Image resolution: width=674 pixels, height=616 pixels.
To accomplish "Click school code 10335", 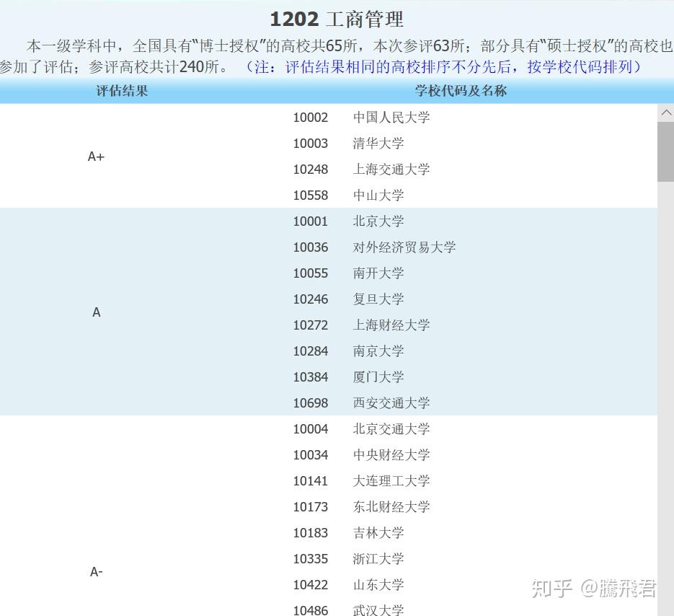I will tap(311, 559).
